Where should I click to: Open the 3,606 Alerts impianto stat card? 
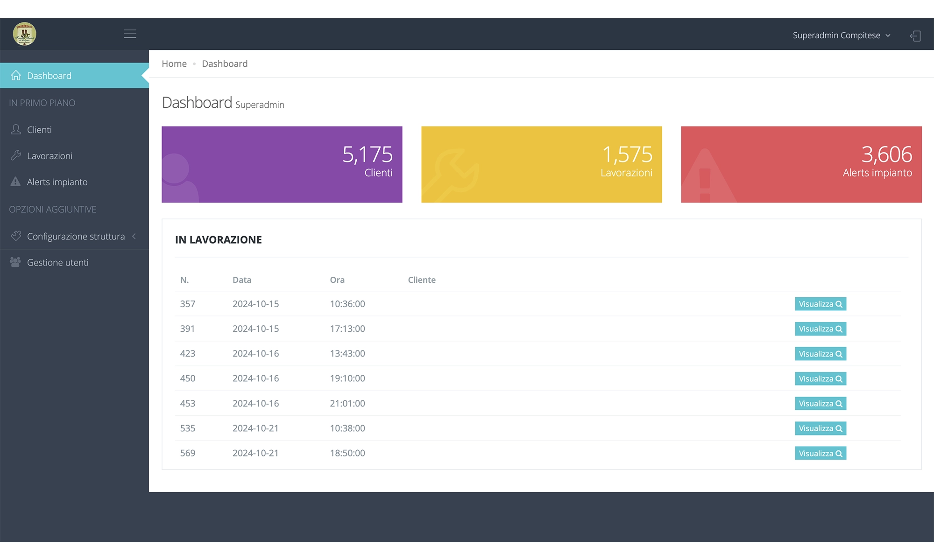pyautogui.click(x=801, y=164)
